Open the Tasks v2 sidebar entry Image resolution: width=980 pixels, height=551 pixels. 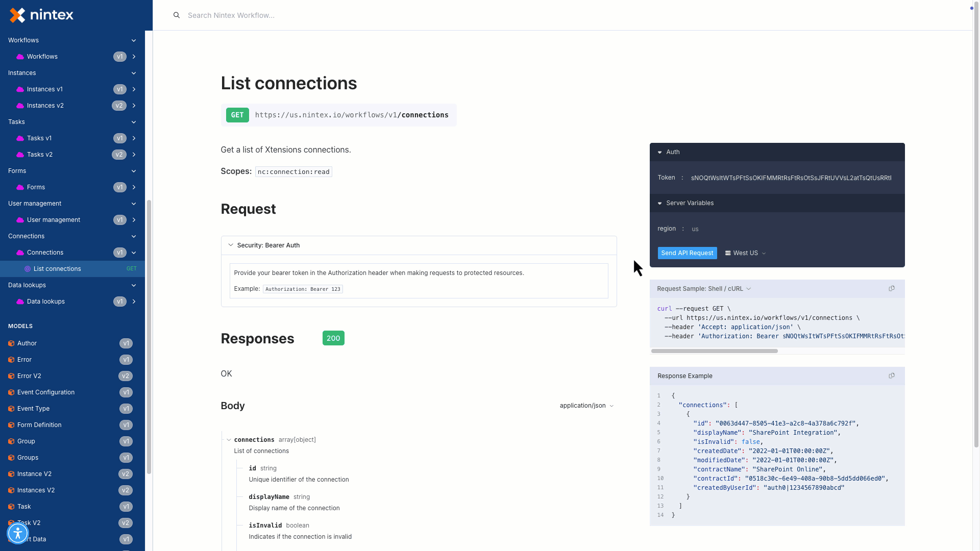pyautogui.click(x=40, y=155)
